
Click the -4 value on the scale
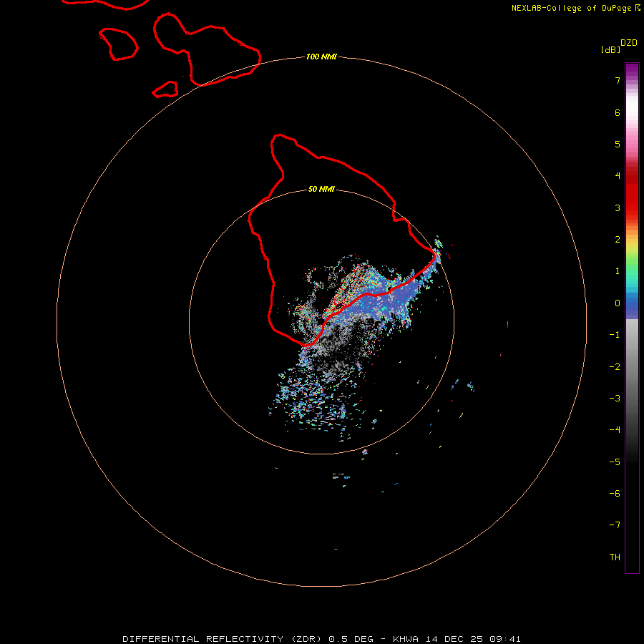click(x=615, y=430)
